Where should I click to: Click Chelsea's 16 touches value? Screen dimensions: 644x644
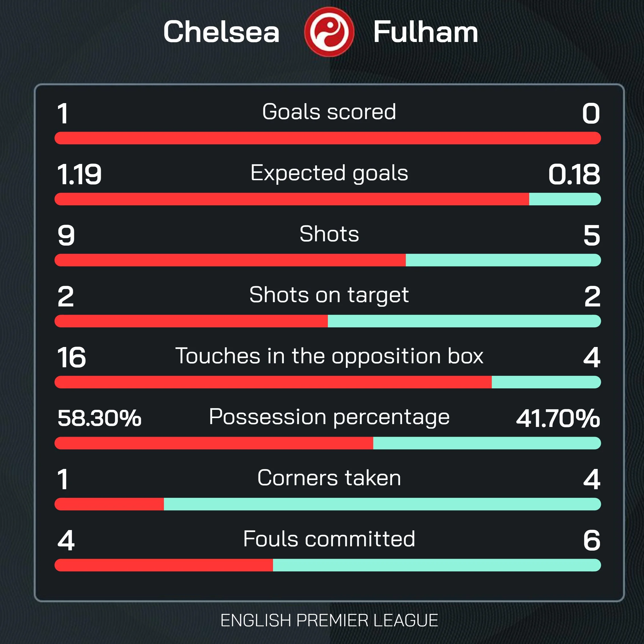pos(71,357)
